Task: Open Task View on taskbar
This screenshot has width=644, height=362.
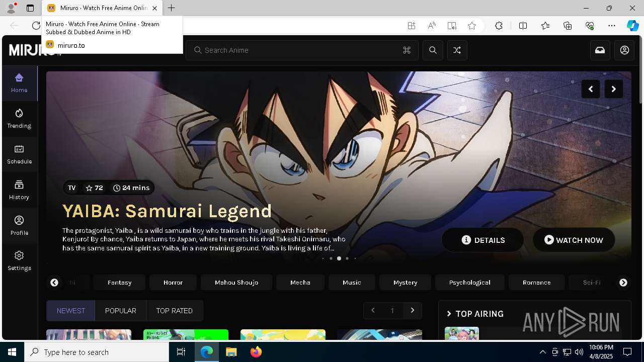Action: [181, 352]
